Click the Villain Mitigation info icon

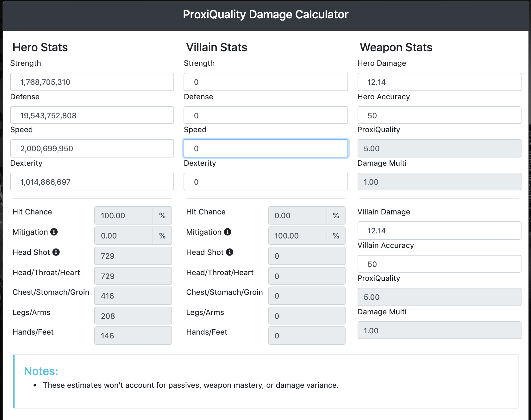tap(228, 232)
